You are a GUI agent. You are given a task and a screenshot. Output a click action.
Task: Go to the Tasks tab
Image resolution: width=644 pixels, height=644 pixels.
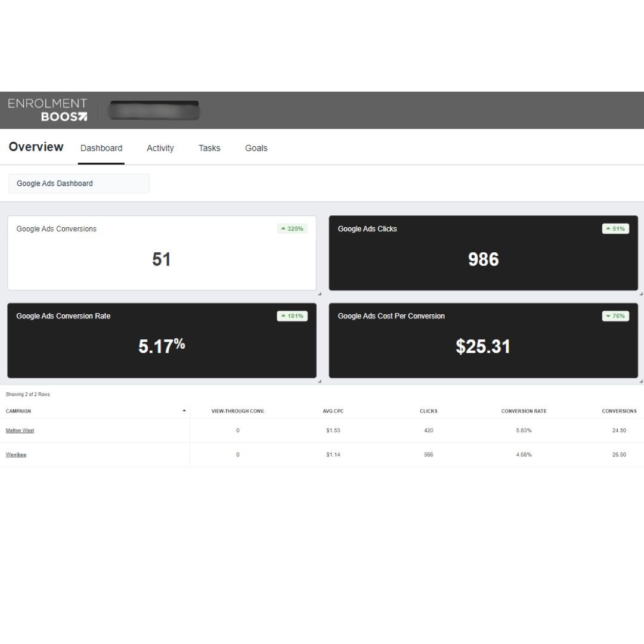pos(209,148)
